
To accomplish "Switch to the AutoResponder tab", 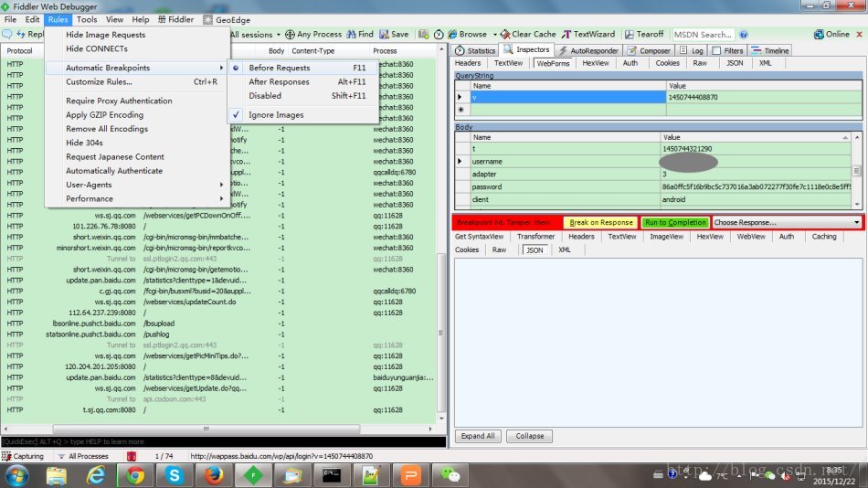I will 587,50.
